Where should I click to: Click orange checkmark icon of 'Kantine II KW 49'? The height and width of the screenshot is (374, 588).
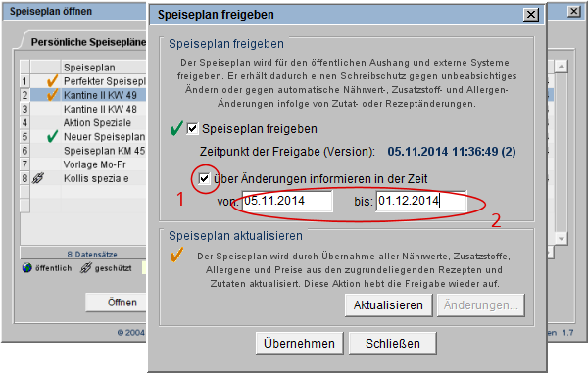(53, 94)
